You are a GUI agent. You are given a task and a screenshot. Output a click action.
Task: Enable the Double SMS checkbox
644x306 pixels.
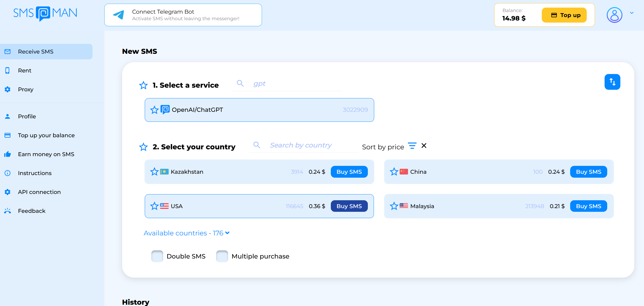tap(157, 256)
